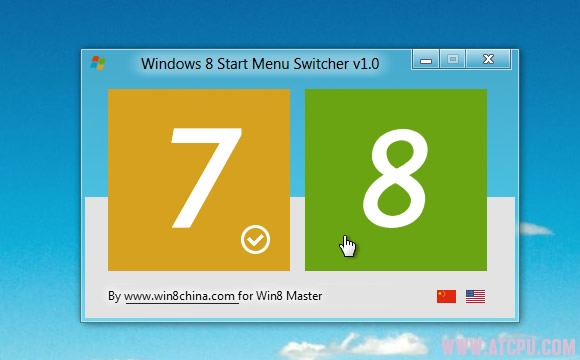Click the Windows 8 Start Menu Switcher title

coord(260,64)
